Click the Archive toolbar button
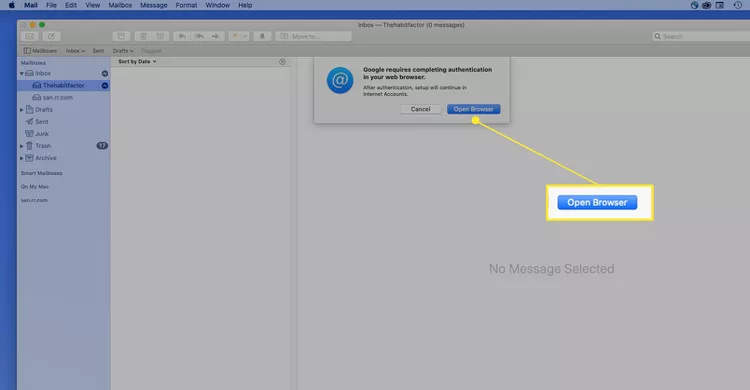The height and width of the screenshot is (390, 750). tap(121, 36)
